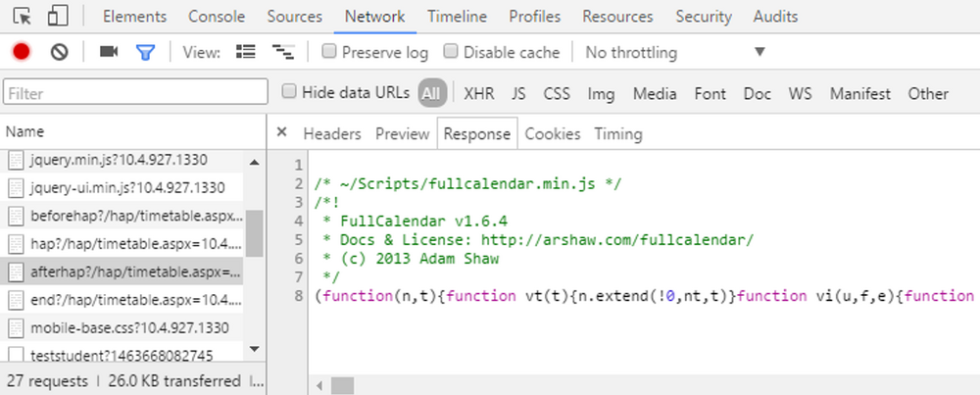Open the Headers tab of the request
The image size is (980, 395).
click(332, 133)
